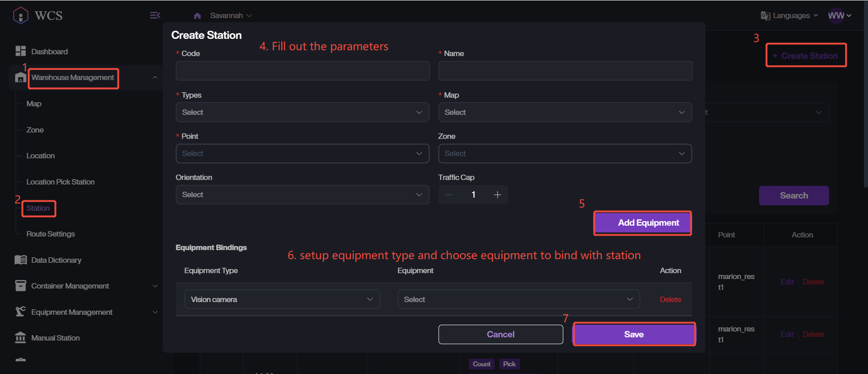Click the Manual Station building icon
868x374 pixels.
(20, 338)
